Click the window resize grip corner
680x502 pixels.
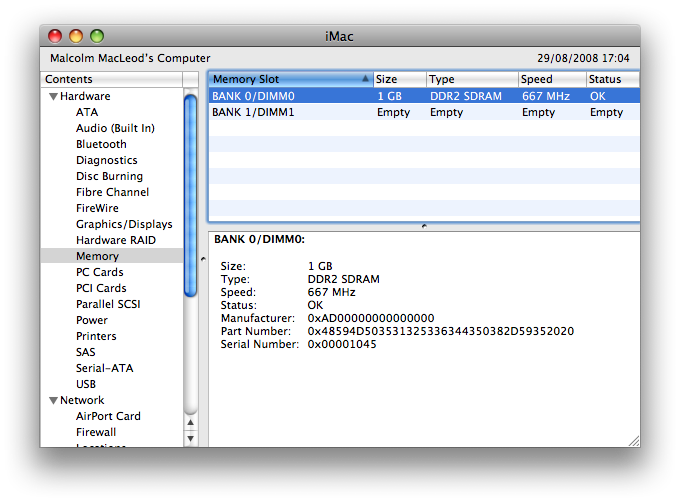pos(634,440)
